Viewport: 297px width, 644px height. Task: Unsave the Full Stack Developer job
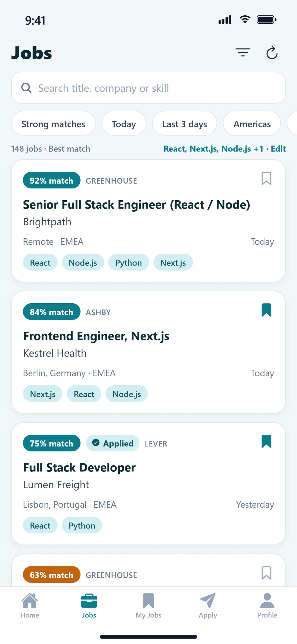266,442
